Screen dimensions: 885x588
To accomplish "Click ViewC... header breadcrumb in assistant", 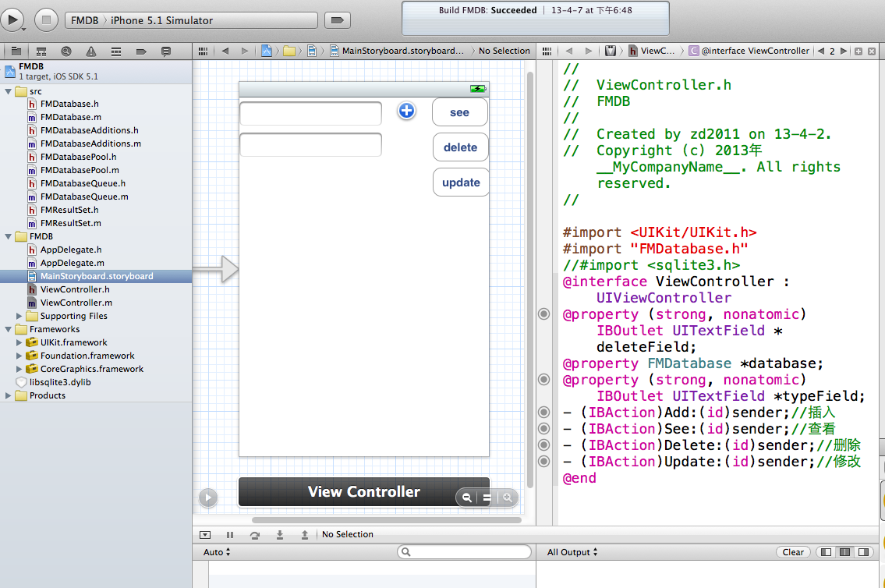I will tap(651, 51).
